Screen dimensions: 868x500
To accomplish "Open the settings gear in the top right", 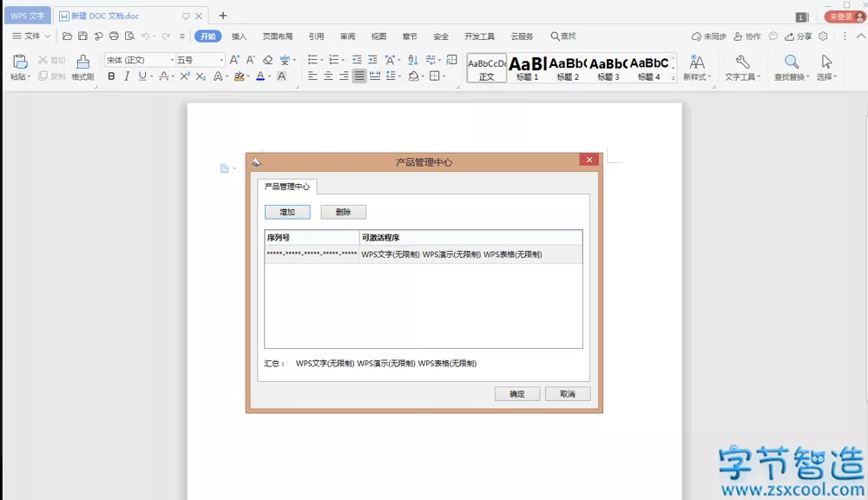I will point(823,36).
